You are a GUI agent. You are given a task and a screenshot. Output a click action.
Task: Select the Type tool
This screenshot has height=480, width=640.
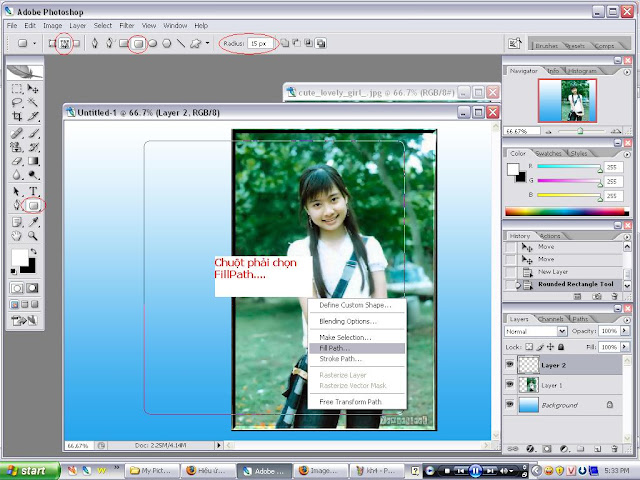(33, 191)
